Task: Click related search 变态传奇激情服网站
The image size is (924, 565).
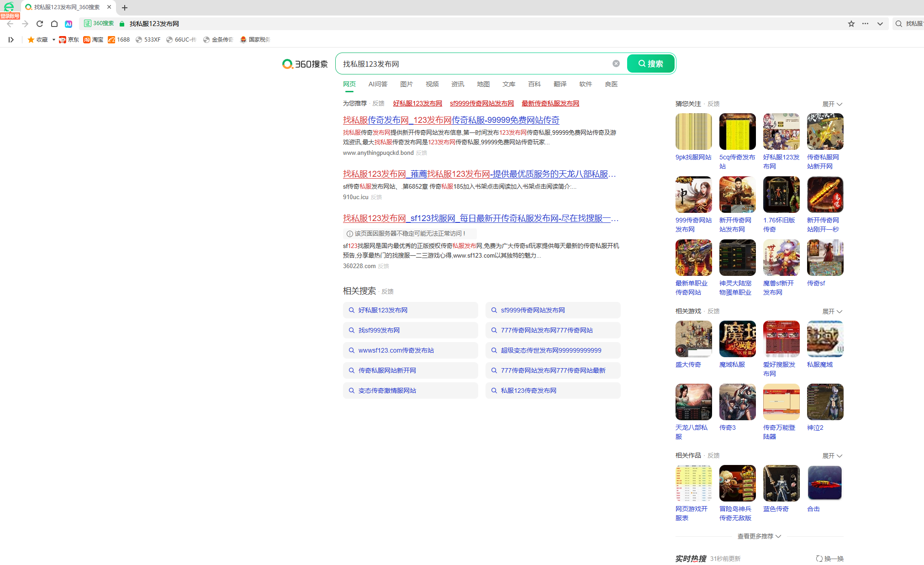Action: point(411,391)
